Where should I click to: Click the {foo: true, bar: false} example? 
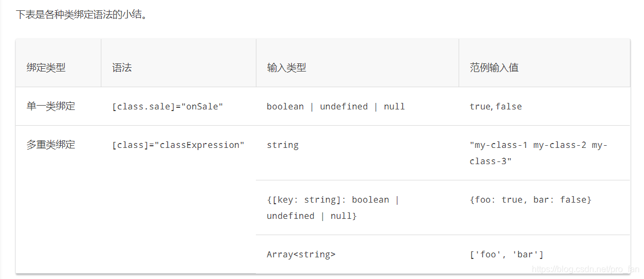[x=530, y=200]
